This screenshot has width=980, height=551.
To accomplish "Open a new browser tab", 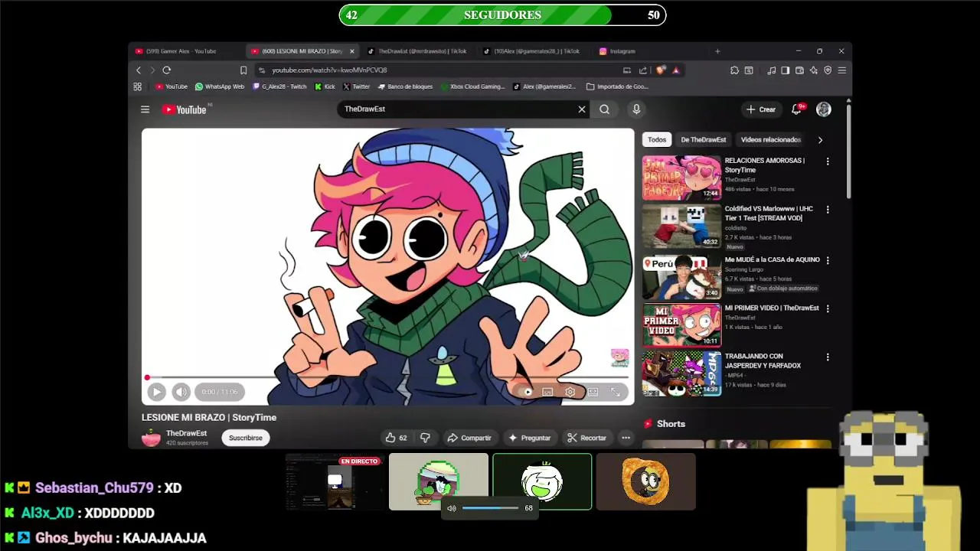I will (x=717, y=51).
